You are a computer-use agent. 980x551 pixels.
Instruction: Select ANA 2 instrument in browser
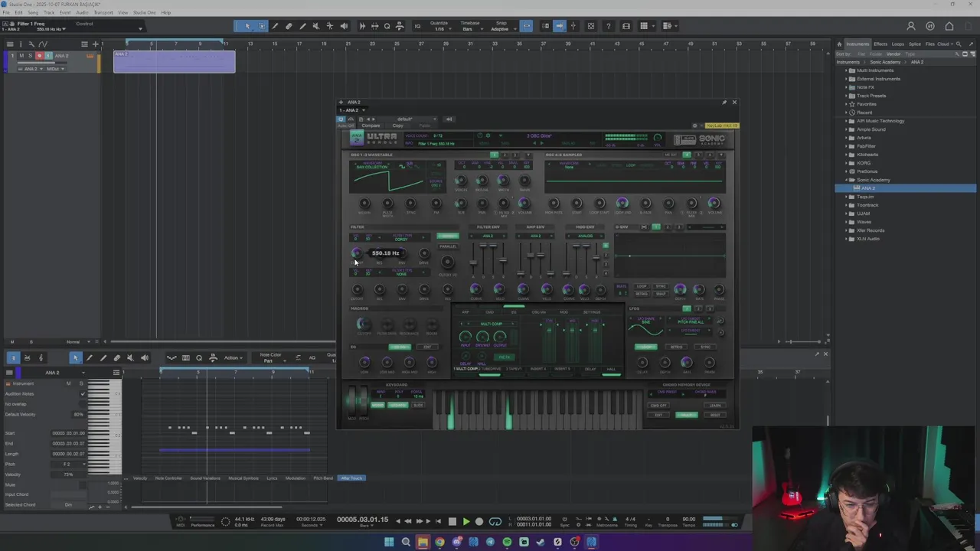click(906, 188)
